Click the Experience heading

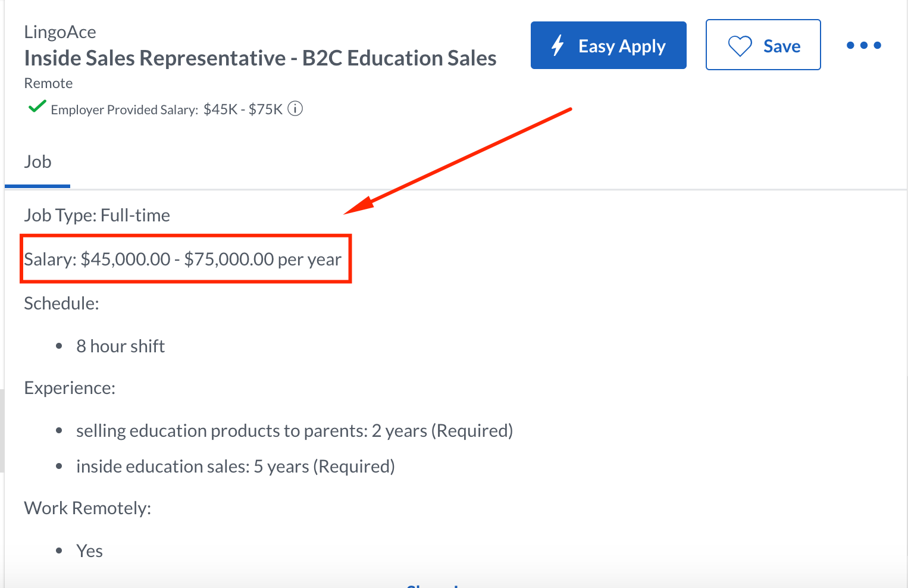(70, 388)
